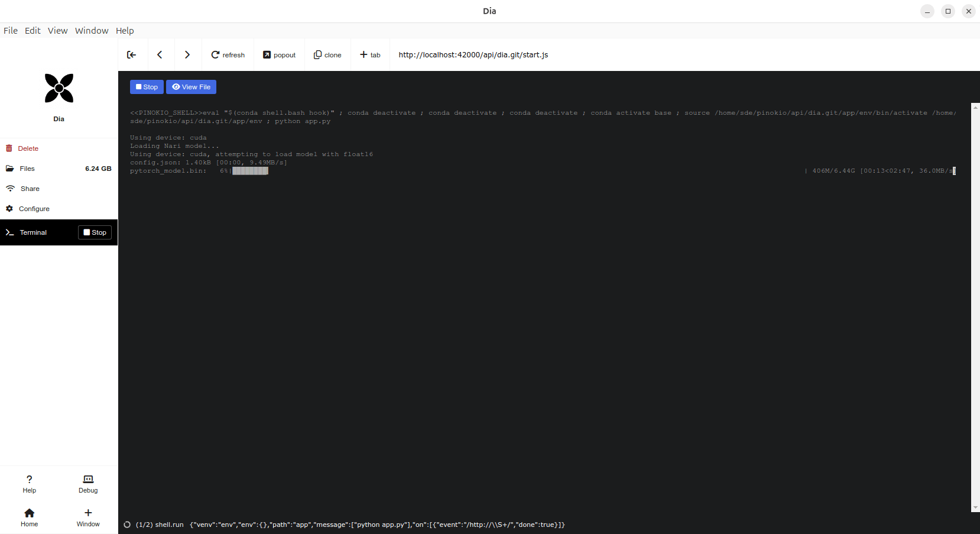Screen dimensions: 980x534
Task: Go to Pinokio Home screen
Action: 29,516
